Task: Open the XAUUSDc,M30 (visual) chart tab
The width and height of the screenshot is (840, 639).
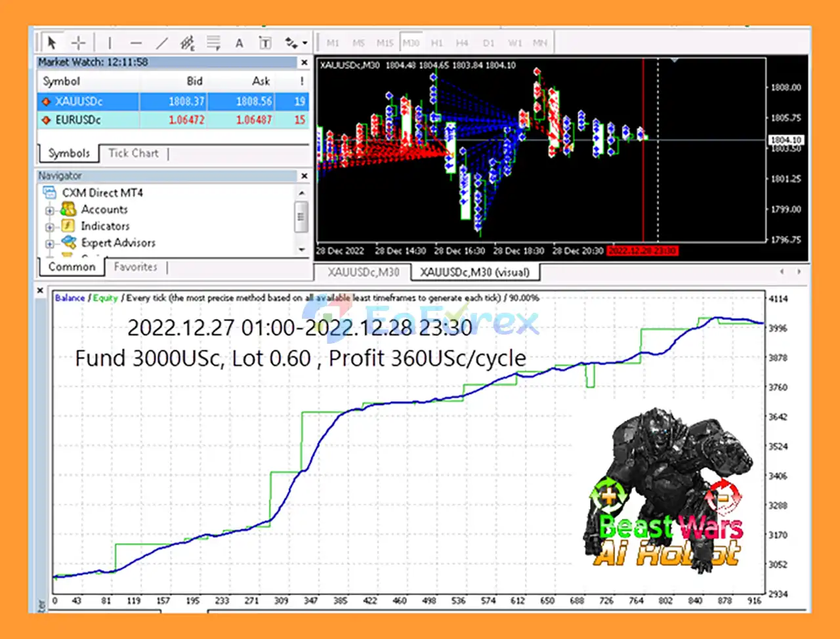Action: (474, 272)
